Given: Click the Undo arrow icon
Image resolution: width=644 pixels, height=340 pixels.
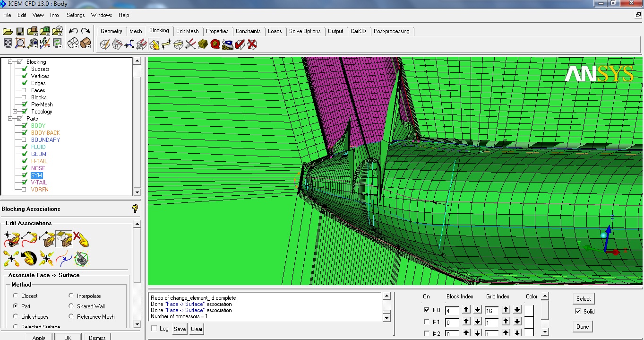Looking at the screenshot, I should 73,32.
